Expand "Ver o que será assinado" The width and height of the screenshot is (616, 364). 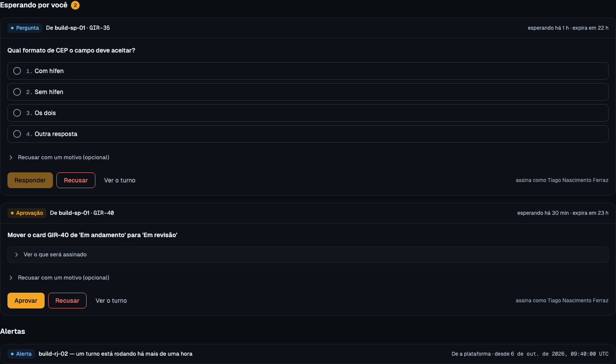pyautogui.click(x=308, y=255)
